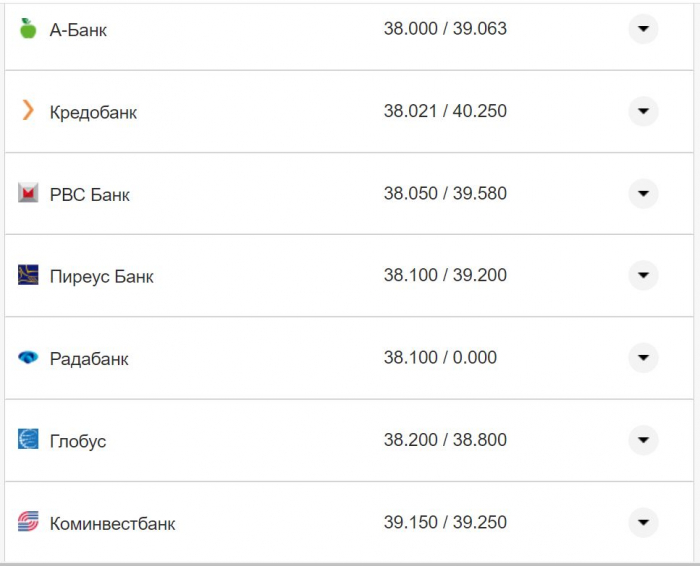
Task: Expand the A-Банк rate details
Action: 643,29
